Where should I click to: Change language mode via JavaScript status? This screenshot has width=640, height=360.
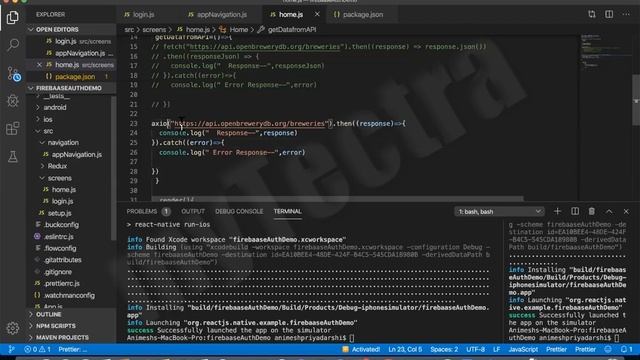tap(523, 349)
